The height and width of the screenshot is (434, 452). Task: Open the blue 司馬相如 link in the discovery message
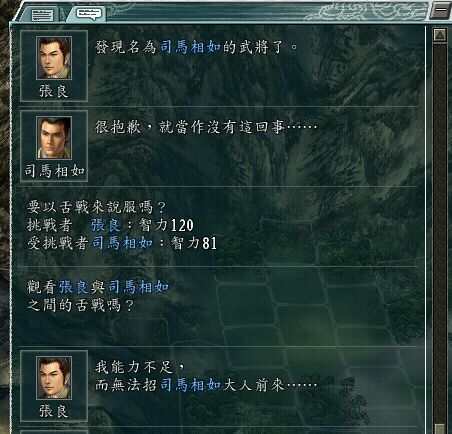point(190,47)
